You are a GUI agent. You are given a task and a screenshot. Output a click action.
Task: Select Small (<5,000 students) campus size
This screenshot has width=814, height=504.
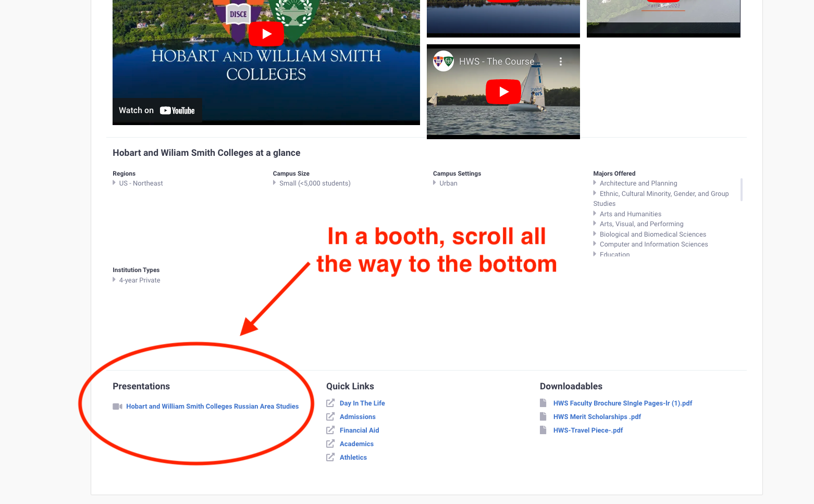click(x=315, y=183)
